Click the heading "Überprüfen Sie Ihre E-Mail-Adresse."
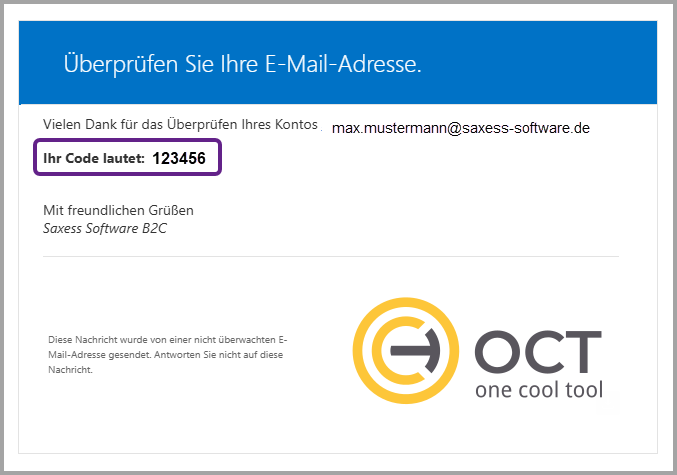 [243, 65]
